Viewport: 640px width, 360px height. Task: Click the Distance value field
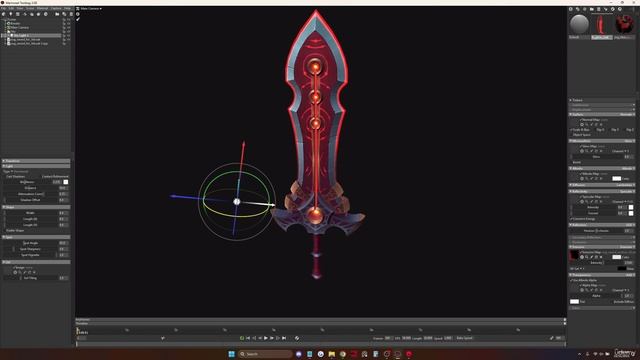63,188
